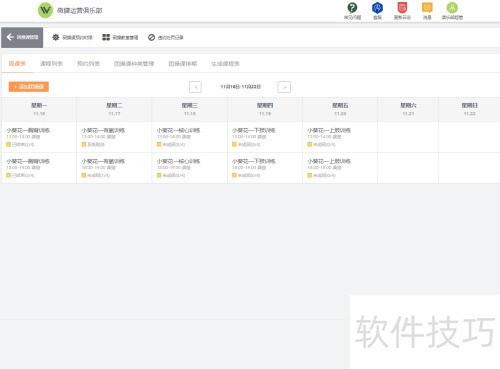Open Monday's 18:00-19:00 小葵花 class

coord(39,168)
